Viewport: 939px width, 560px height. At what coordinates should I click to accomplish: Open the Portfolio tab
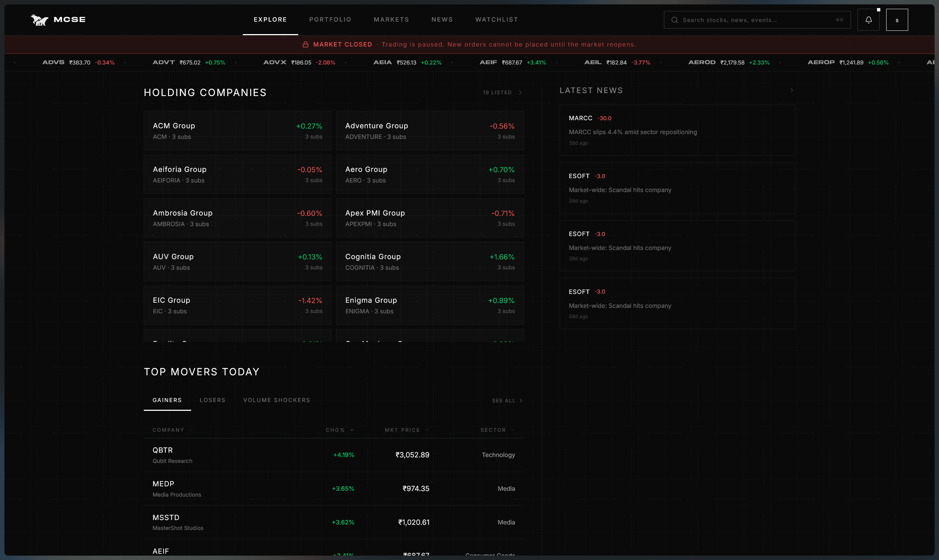coord(330,20)
